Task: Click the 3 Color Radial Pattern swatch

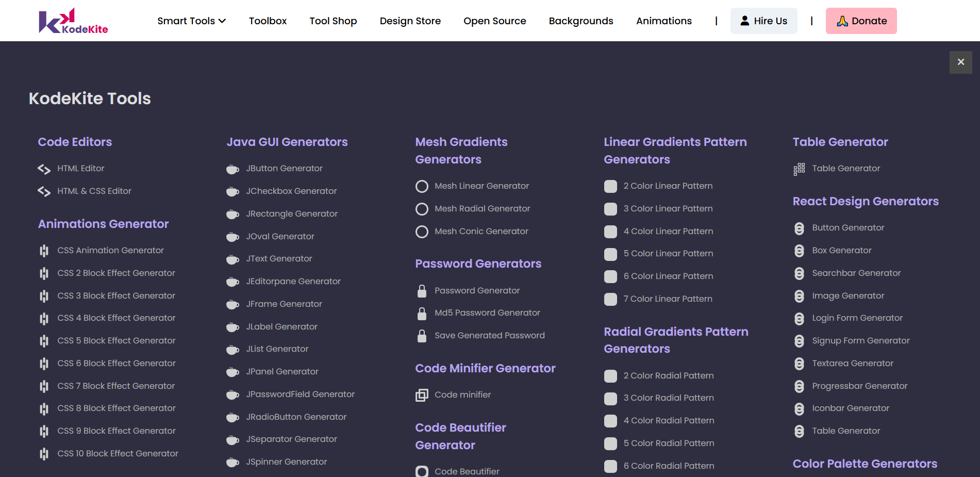Action: click(x=610, y=399)
